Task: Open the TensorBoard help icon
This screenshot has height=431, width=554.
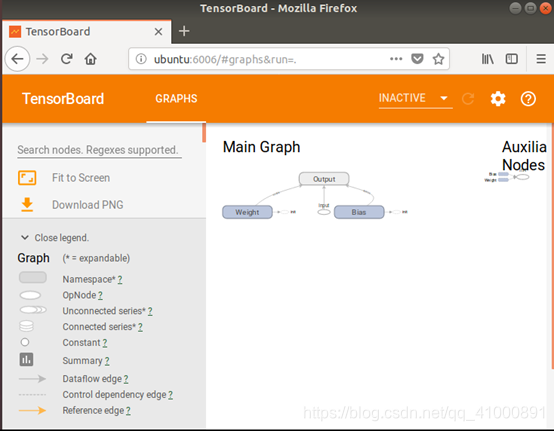Action: tap(528, 99)
